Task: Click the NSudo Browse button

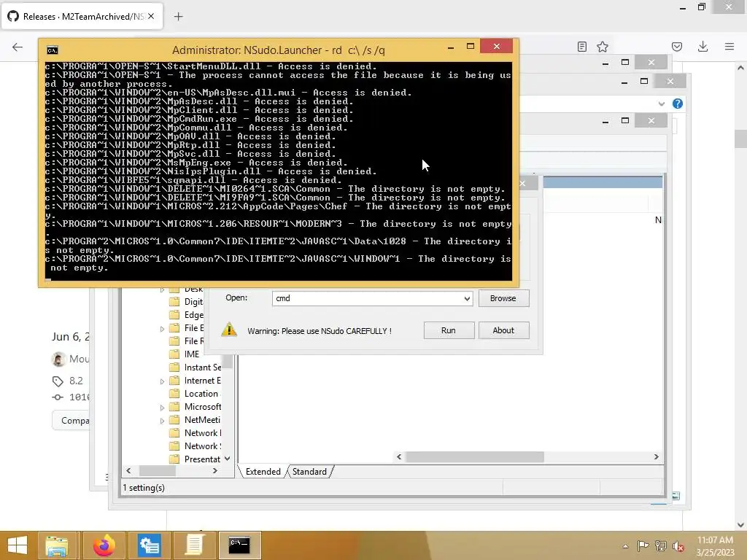Action: coord(503,298)
